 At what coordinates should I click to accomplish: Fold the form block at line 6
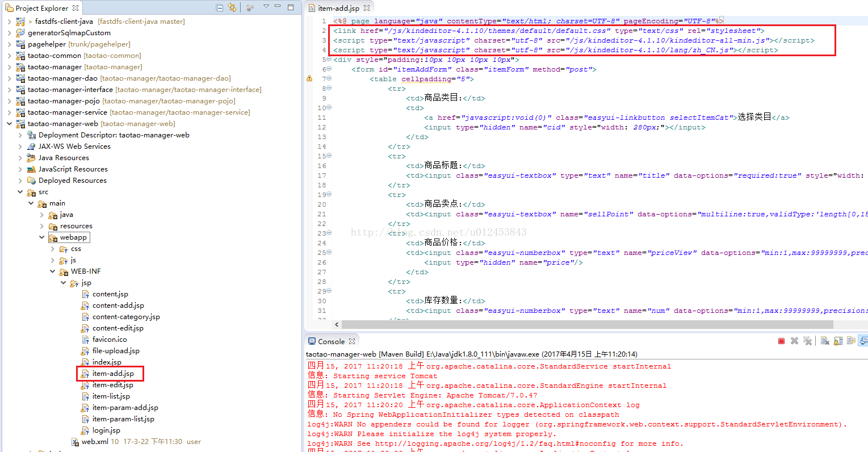click(x=329, y=69)
